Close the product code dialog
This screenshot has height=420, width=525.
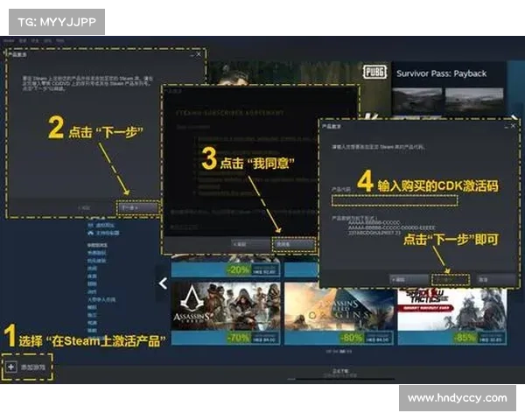[513, 126]
